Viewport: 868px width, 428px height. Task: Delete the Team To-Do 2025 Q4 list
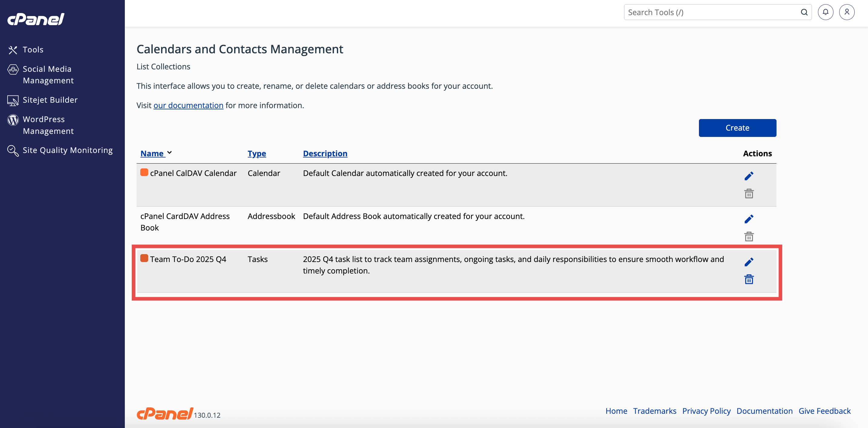click(x=748, y=279)
